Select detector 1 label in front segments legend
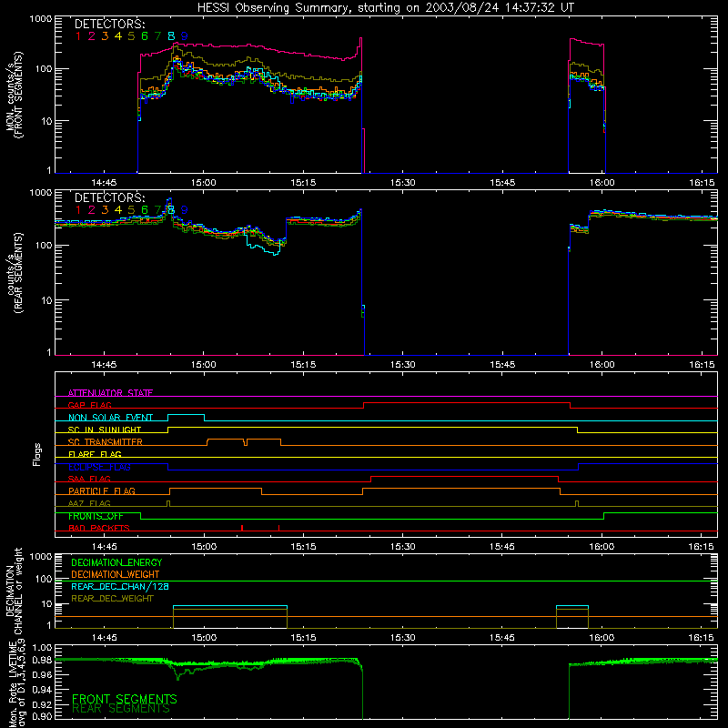 click(78, 36)
